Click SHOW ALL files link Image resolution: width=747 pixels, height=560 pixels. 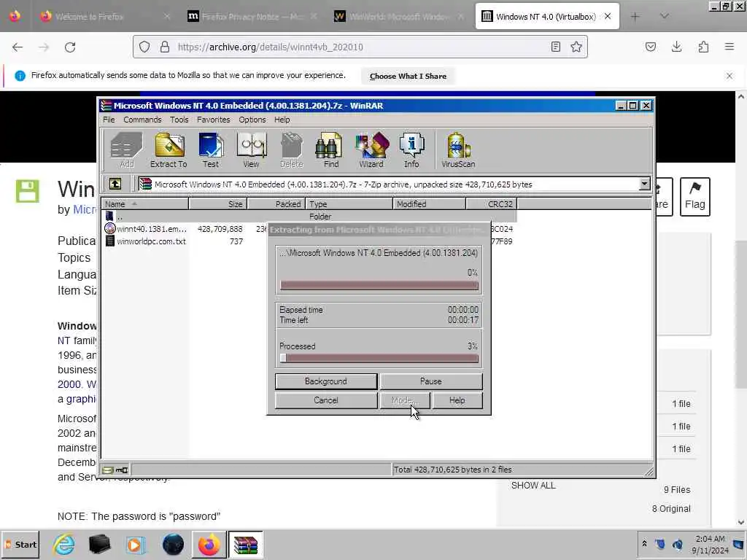533,485
